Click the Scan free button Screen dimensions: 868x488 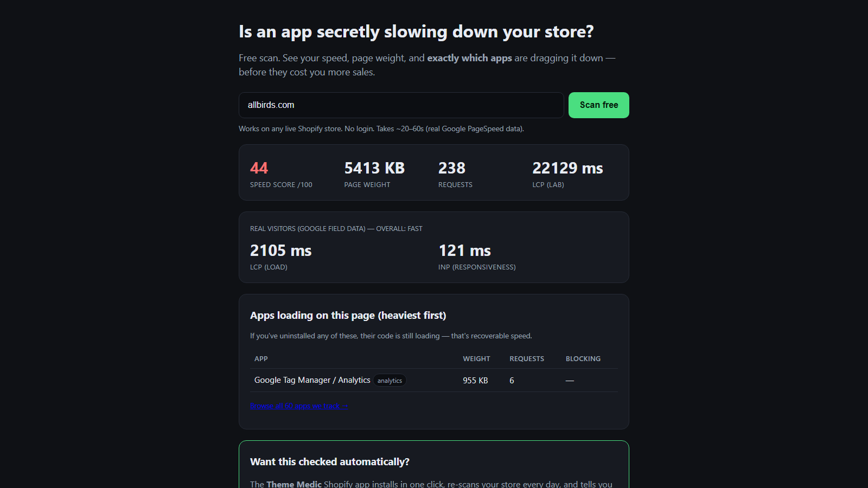tap(598, 105)
